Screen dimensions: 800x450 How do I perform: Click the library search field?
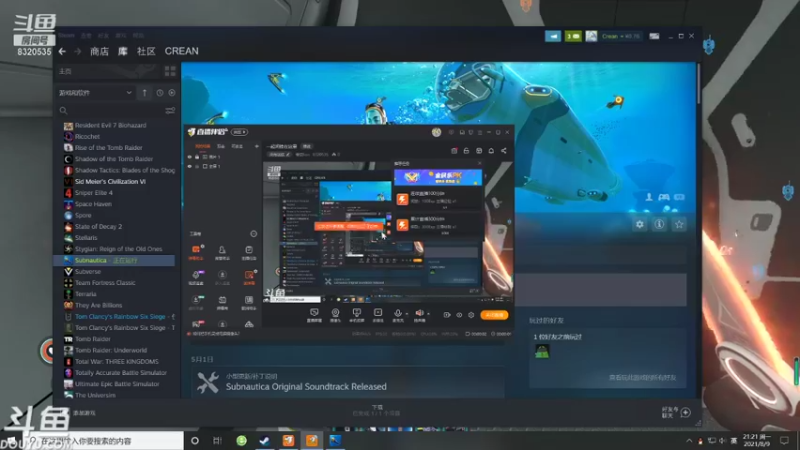[x=111, y=111]
